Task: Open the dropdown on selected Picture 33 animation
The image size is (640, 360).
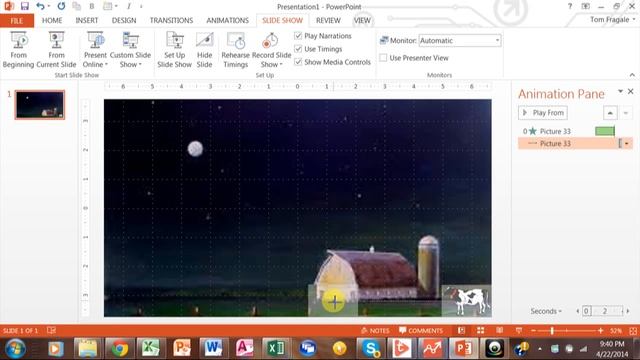Action: pos(627,143)
